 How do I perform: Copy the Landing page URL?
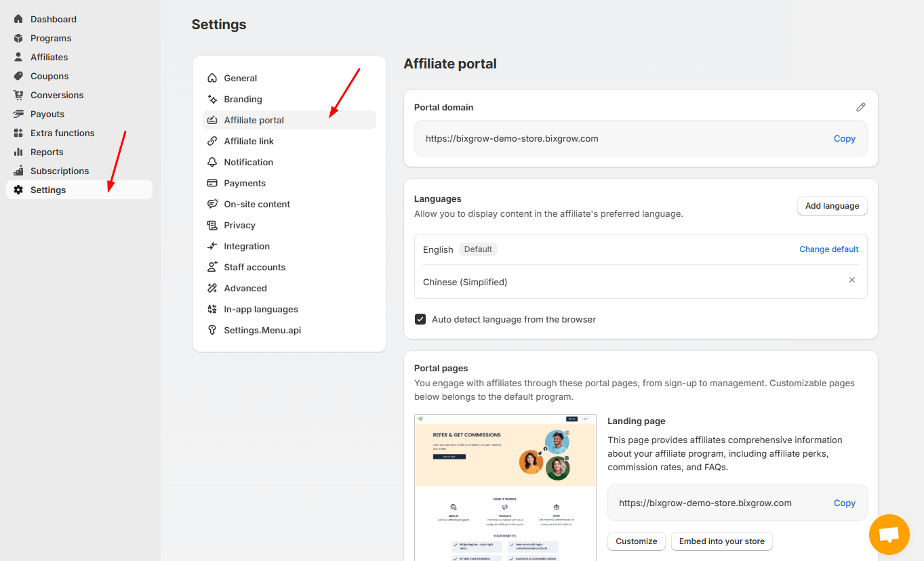(844, 503)
